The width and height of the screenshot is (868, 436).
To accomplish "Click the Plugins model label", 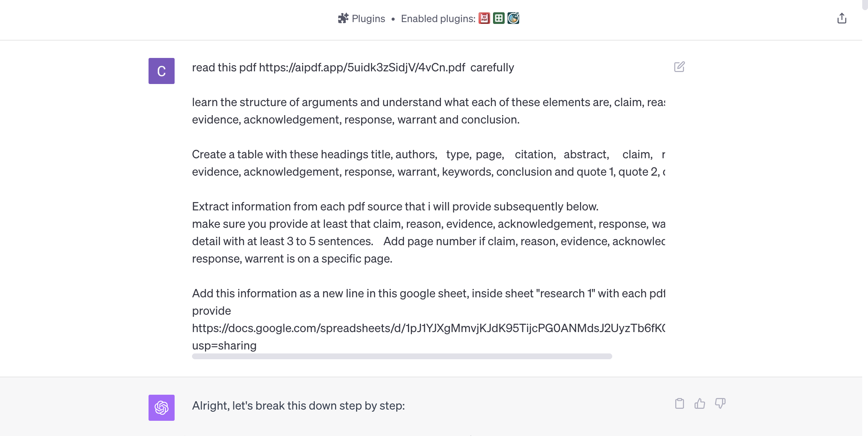I will pyautogui.click(x=368, y=18).
